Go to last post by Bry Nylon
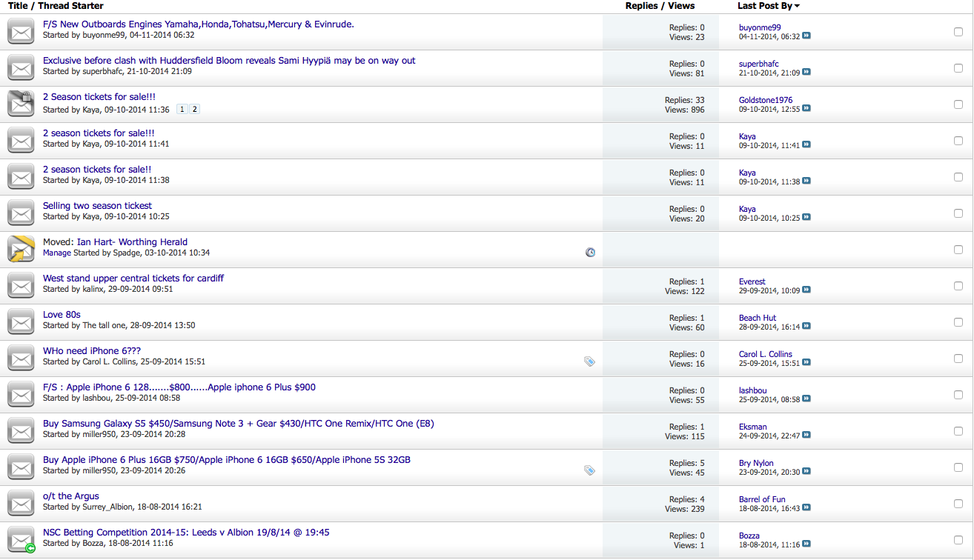Viewport: 974px width, 560px height. tap(806, 471)
